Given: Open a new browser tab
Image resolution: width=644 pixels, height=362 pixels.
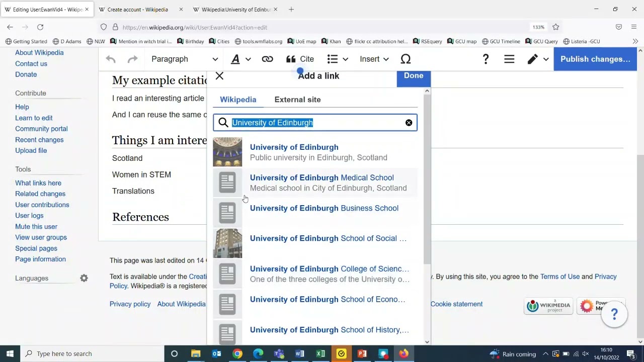Looking at the screenshot, I should [x=291, y=9].
